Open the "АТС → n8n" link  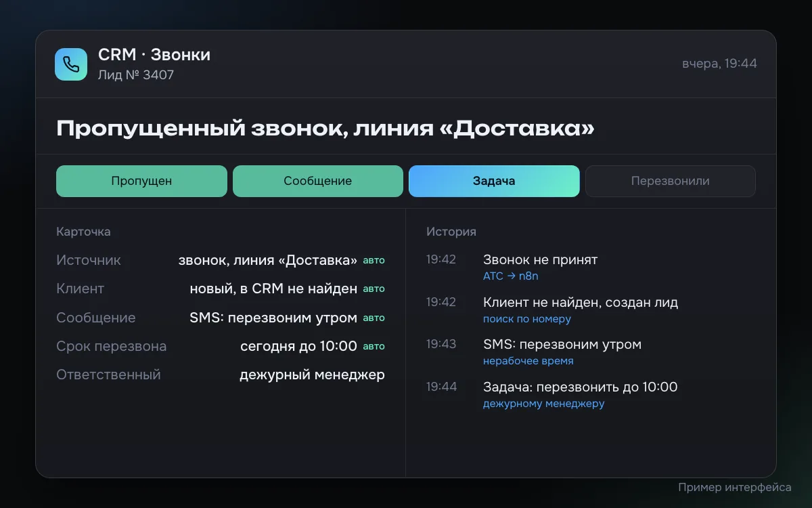tap(511, 276)
